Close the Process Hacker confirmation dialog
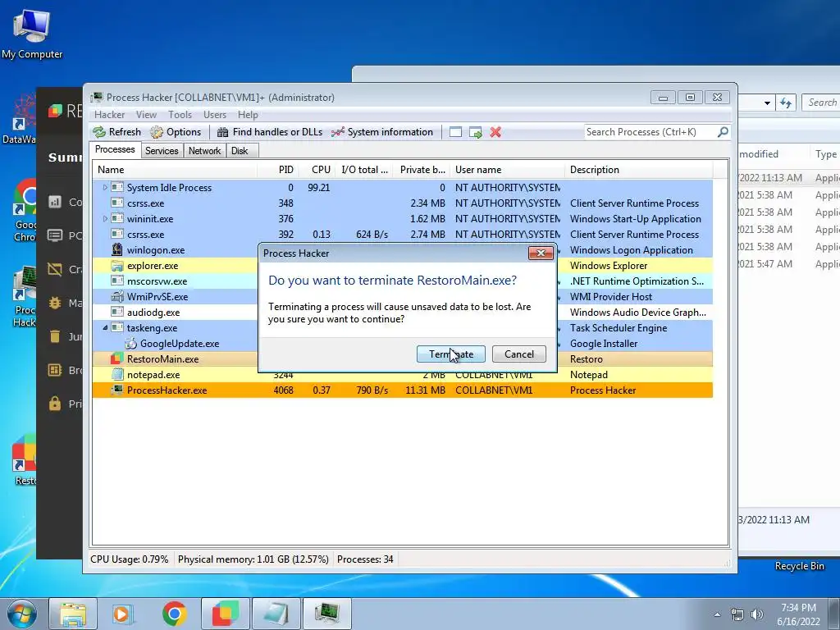Screen dimensions: 840x630 (541, 253)
